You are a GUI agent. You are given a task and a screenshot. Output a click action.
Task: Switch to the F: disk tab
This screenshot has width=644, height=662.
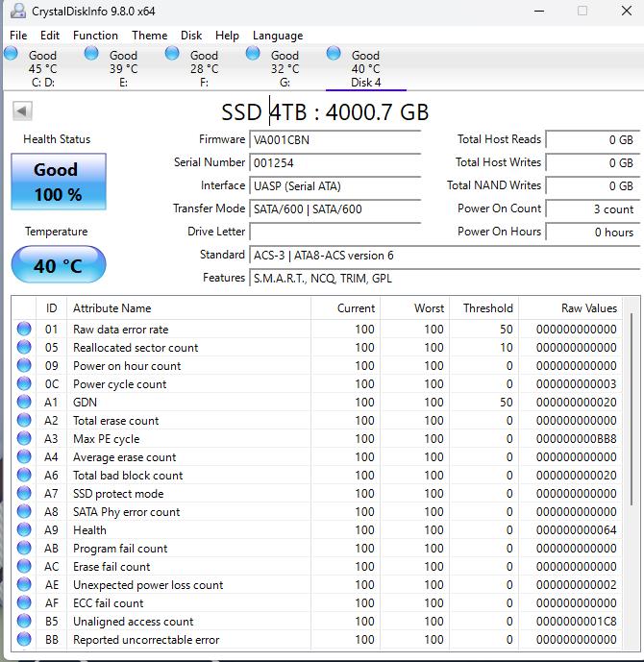tap(204, 68)
